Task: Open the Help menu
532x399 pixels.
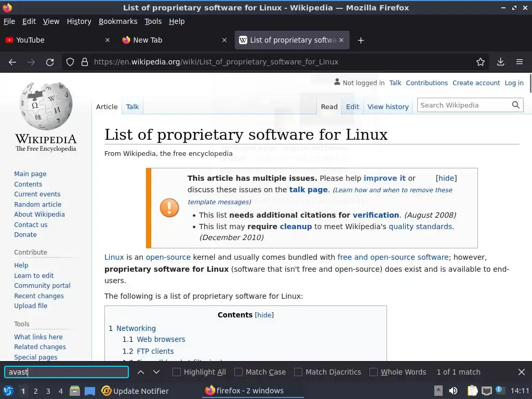Action: click(177, 21)
